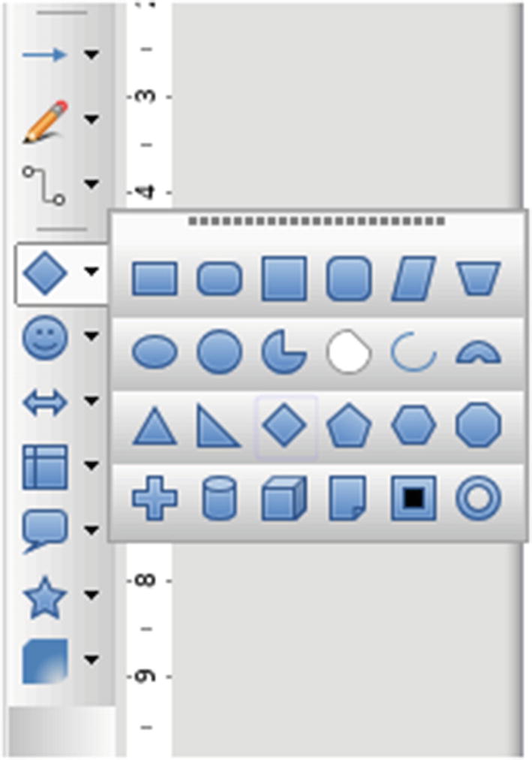Choose the Cube shape
532x760 pixels.
tap(284, 498)
